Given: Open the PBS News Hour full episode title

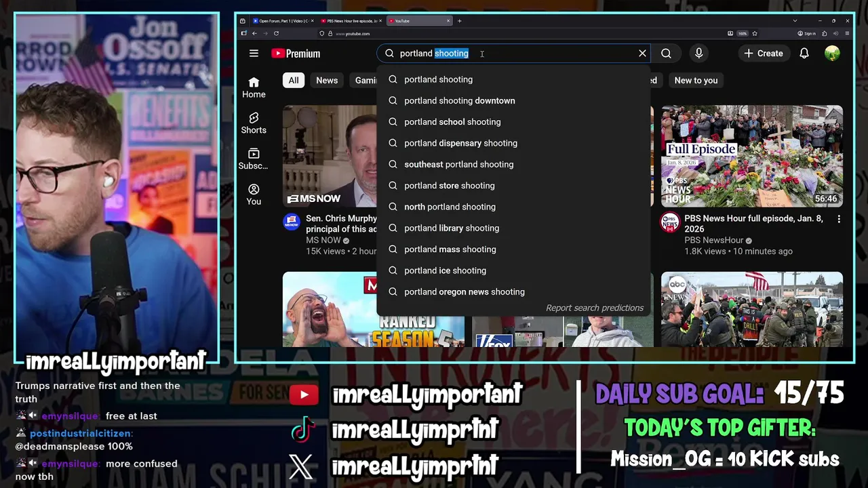Looking at the screenshot, I should 753,224.
